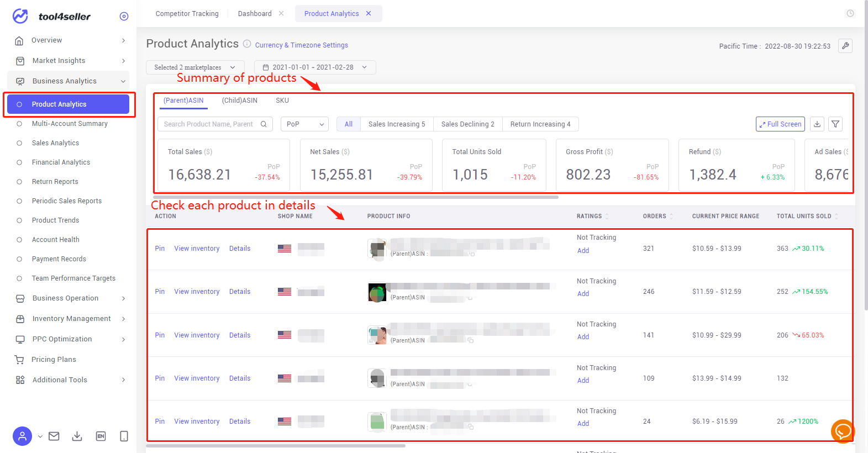Select the Sales Analytics radio menu item
Image resolution: width=868 pixels, height=453 pixels.
click(x=55, y=143)
